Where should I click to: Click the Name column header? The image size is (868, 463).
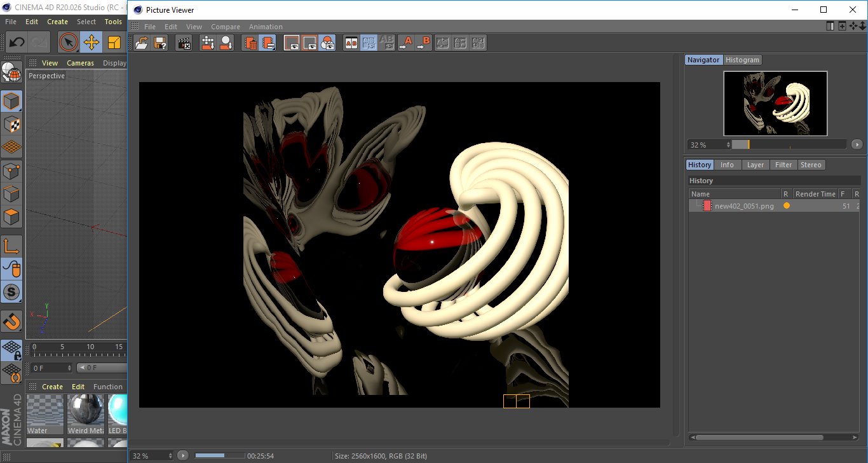pyautogui.click(x=735, y=194)
